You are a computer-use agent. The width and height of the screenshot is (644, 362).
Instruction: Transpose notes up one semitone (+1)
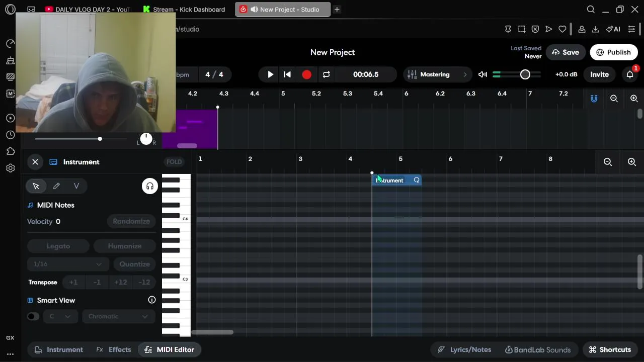point(73,282)
